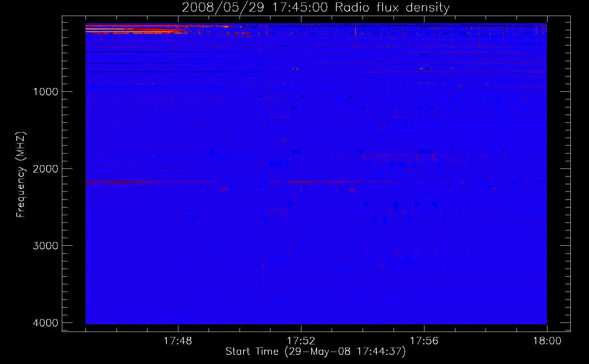Click the "4000" frequency tick label
The height and width of the screenshot is (364, 589).
46,323
